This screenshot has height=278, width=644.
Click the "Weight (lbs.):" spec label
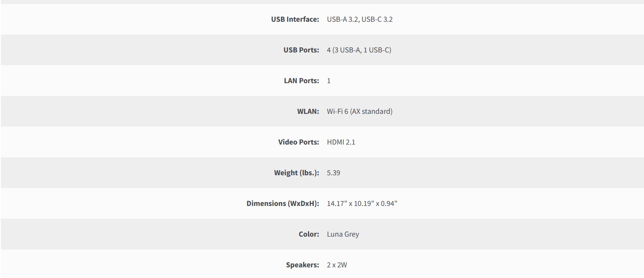(x=296, y=173)
